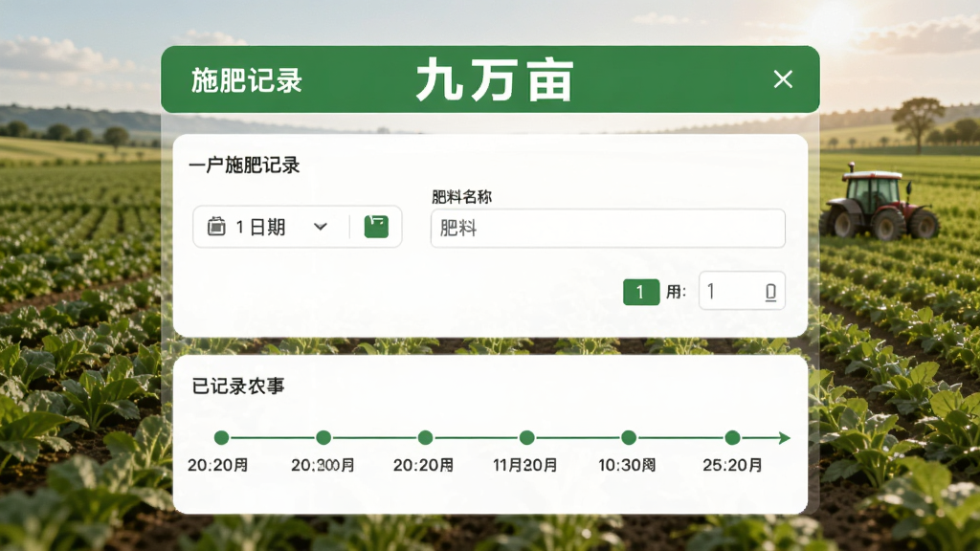The width and height of the screenshot is (980, 551).
Task: Select the timeline marker 20:300月
Action: [323, 438]
